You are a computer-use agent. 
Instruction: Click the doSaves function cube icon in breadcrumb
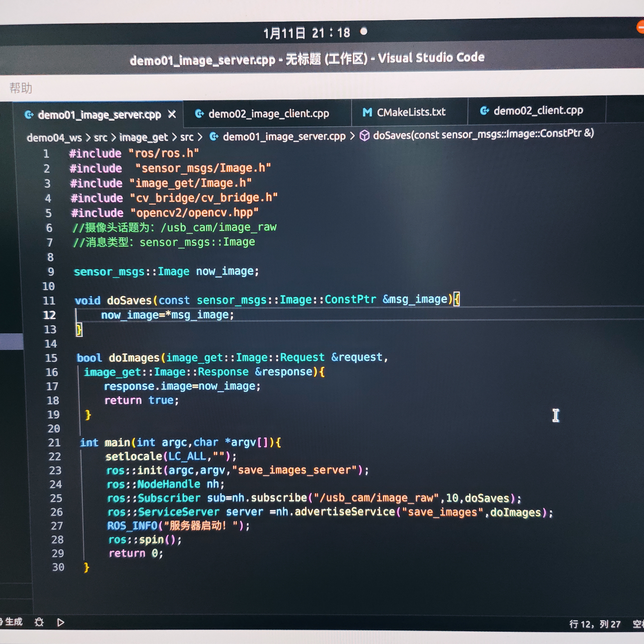364,136
